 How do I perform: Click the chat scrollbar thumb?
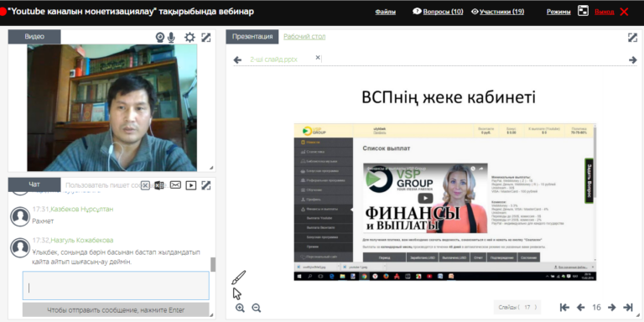point(213,264)
